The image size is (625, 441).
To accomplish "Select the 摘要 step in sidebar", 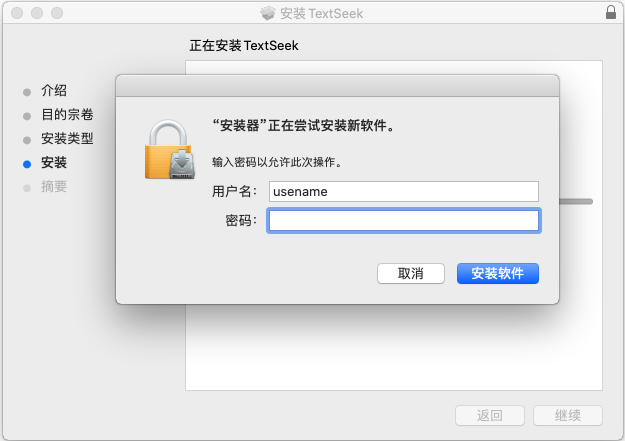I will (x=54, y=187).
